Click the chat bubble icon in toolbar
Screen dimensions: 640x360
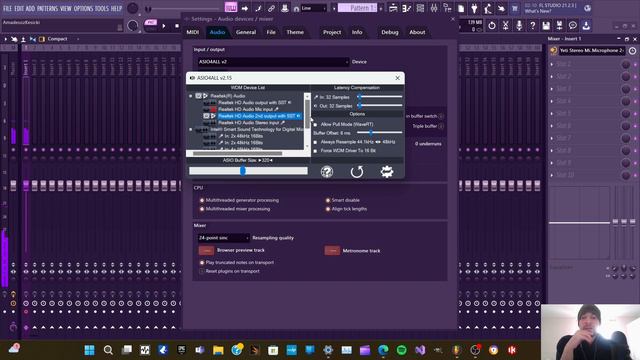[573, 25]
